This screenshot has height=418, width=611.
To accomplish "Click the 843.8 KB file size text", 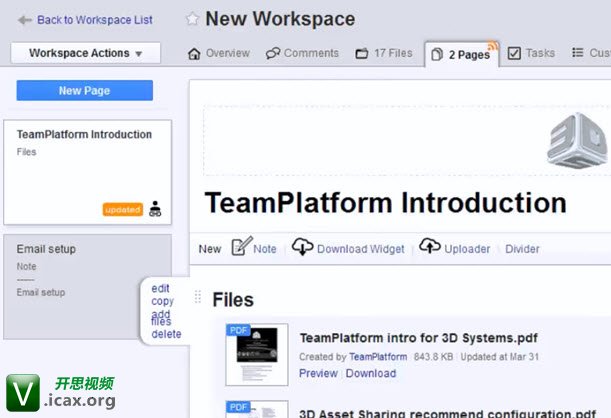I will tap(433, 356).
